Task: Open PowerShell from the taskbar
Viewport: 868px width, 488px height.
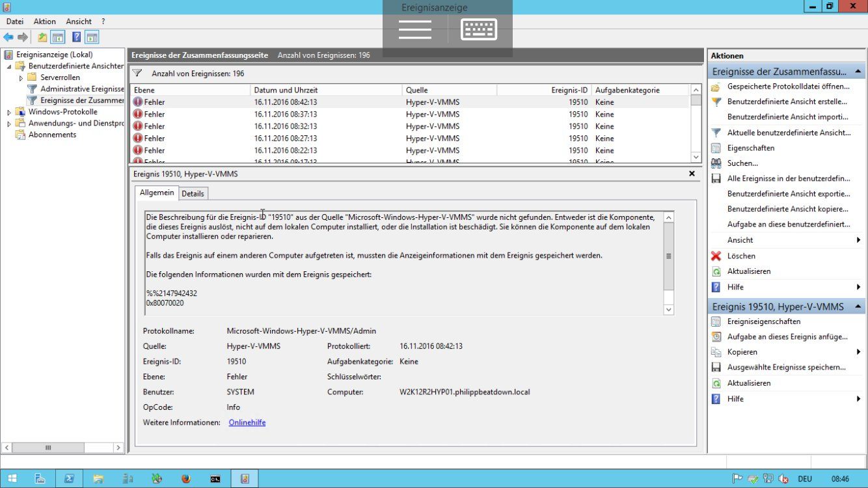Action: 69,479
